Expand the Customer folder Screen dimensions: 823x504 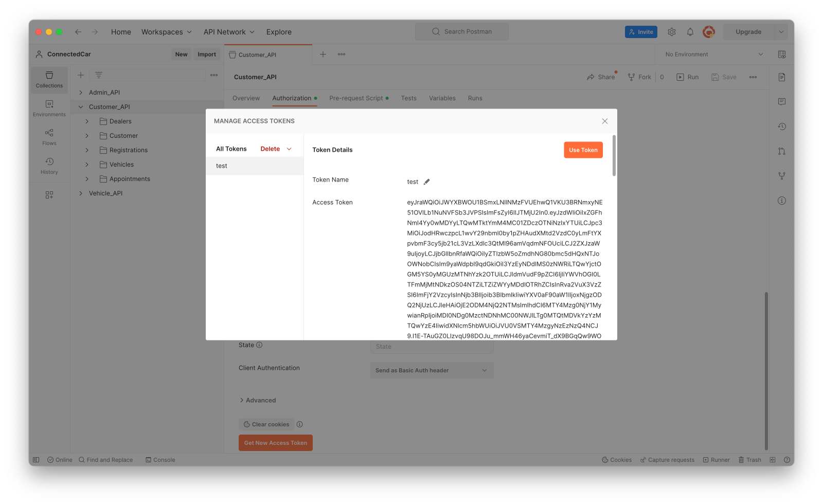[87, 136]
